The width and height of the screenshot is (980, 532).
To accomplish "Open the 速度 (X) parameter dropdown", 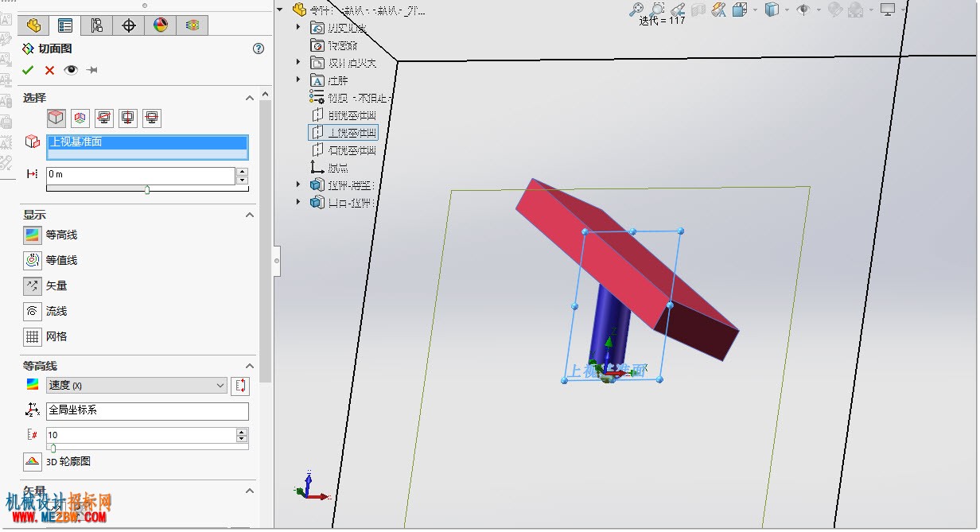I will pyautogui.click(x=137, y=386).
